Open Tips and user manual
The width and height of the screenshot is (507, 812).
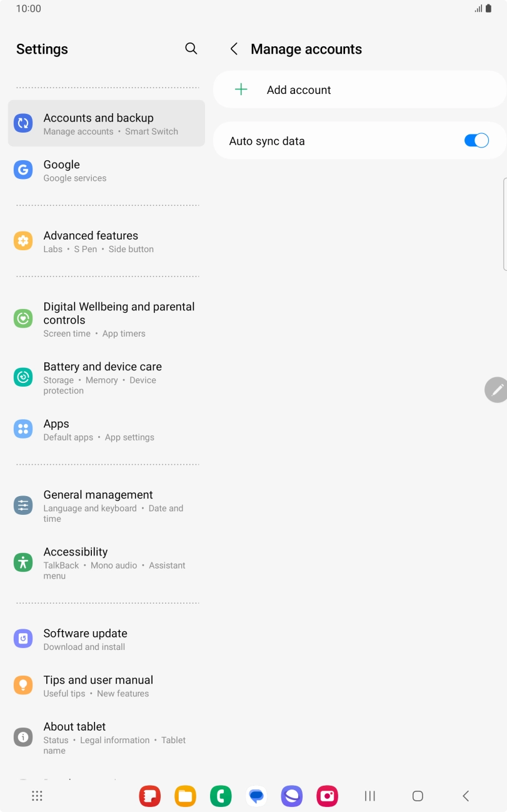pyautogui.click(x=106, y=685)
